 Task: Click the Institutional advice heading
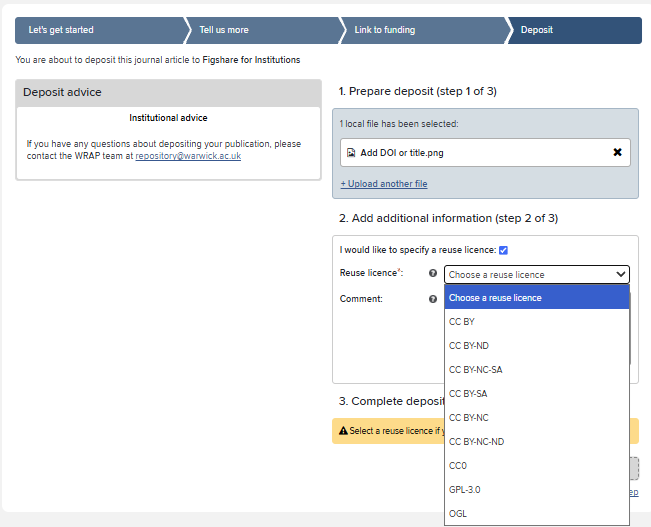[168, 118]
